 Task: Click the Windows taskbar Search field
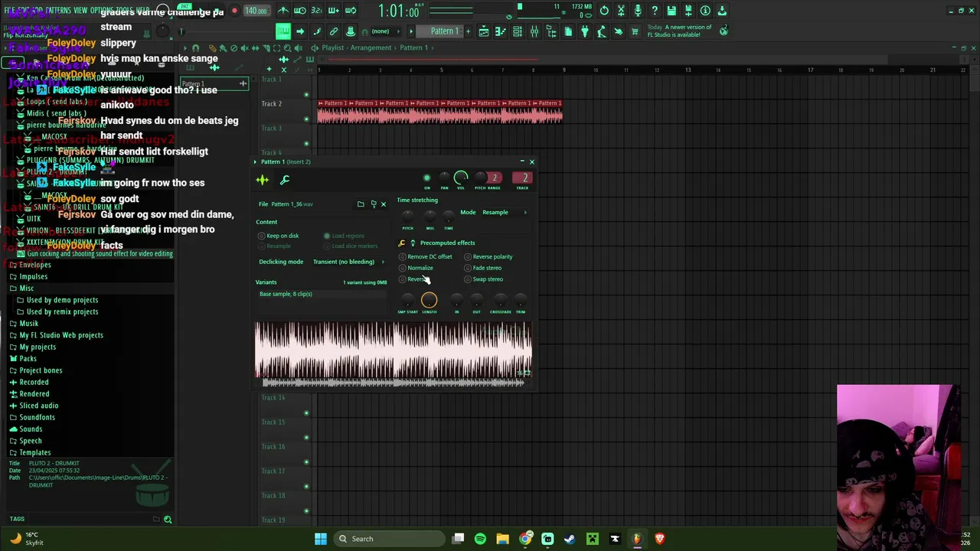pos(389,539)
